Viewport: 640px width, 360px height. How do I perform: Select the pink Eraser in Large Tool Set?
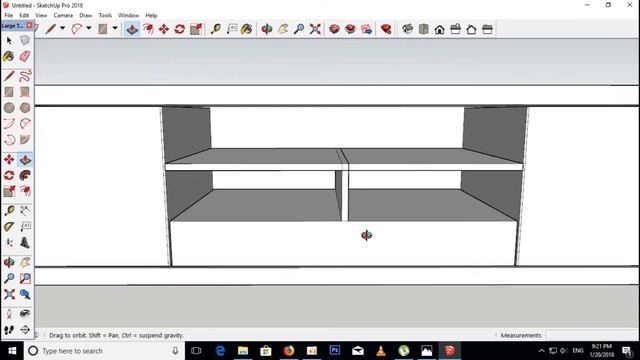(25, 56)
